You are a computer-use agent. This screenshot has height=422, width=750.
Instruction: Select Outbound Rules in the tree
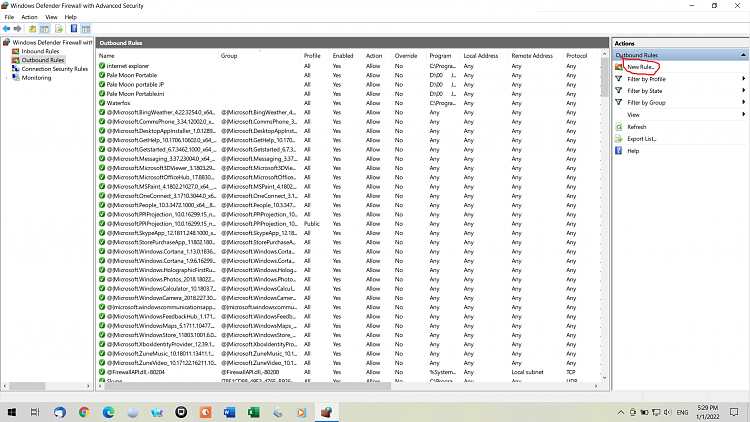43,60
